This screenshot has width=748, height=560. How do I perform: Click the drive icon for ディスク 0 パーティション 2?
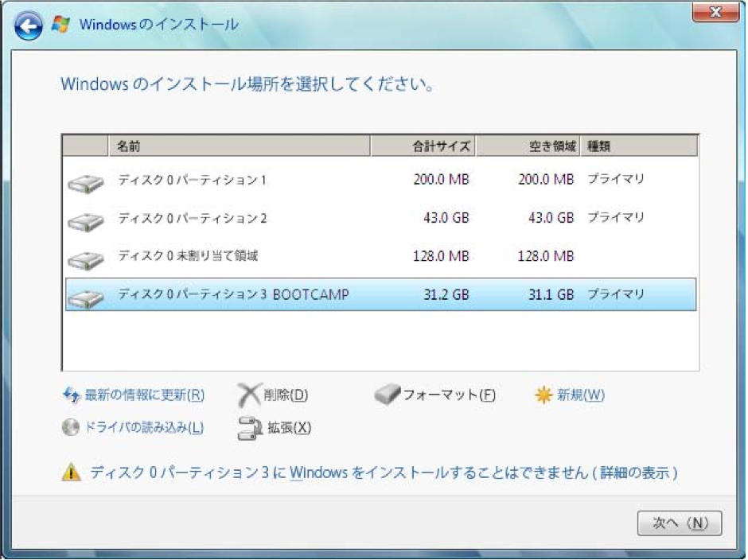point(86,222)
